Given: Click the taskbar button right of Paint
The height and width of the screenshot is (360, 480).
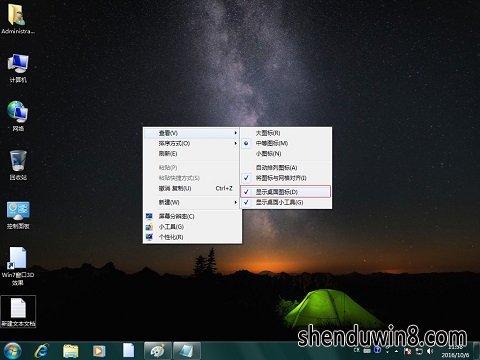Looking at the screenshot, I should coord(187,351).
